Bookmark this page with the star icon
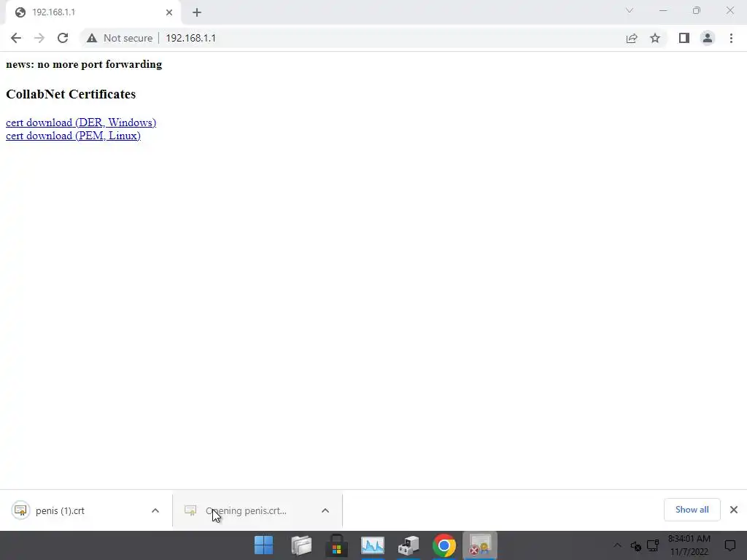 [655, 38]
